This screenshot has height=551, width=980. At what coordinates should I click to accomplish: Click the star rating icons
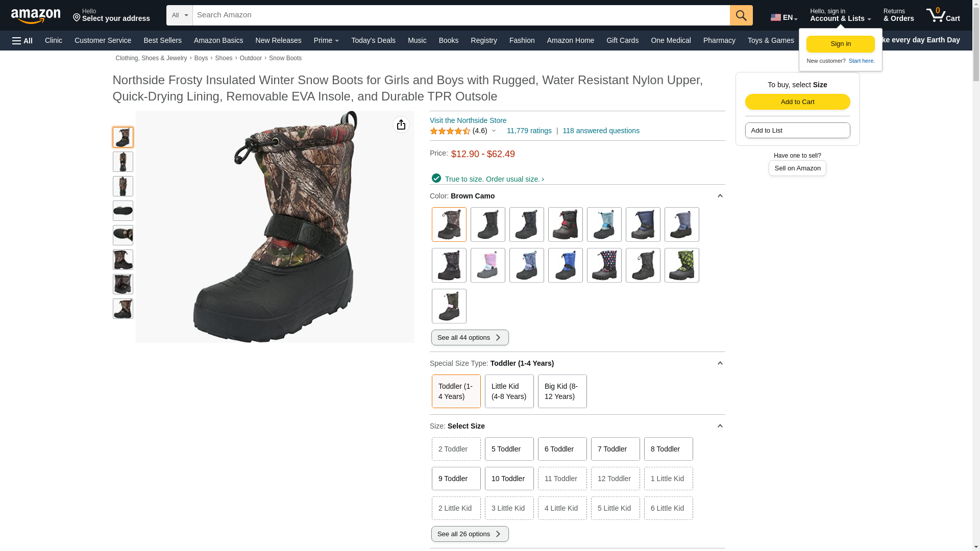[x=450, y=131]
